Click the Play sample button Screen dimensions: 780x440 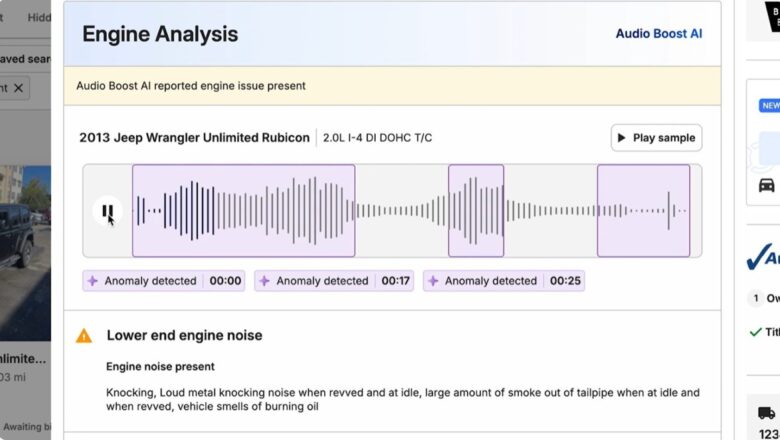click(x=656, y=138)
